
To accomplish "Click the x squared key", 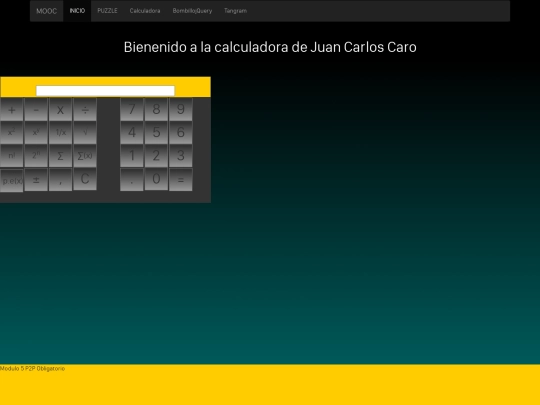I will click(x=12, y=133).
